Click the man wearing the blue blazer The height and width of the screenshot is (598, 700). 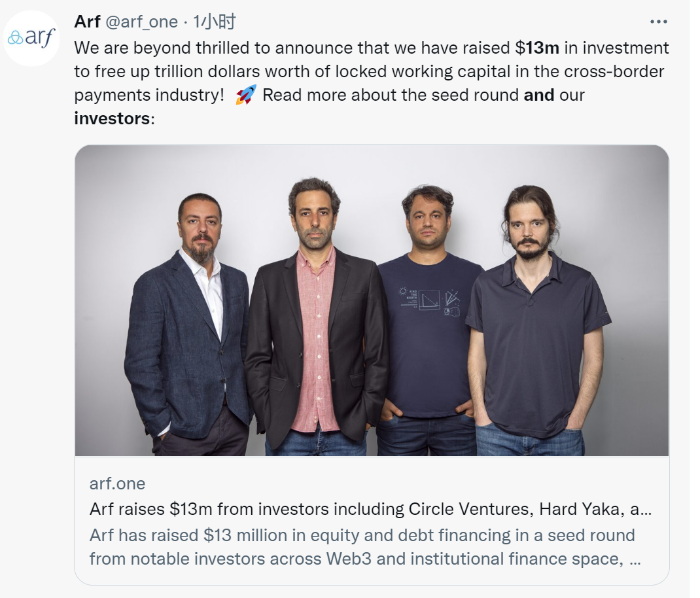pos(190,327)
